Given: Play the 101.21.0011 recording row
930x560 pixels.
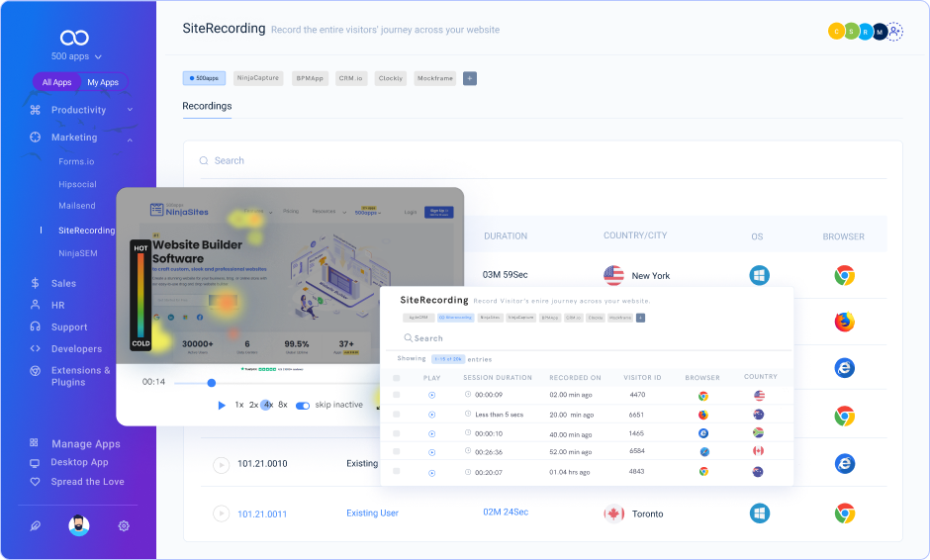Looking at the screenshot, I should tap(221, 513).
